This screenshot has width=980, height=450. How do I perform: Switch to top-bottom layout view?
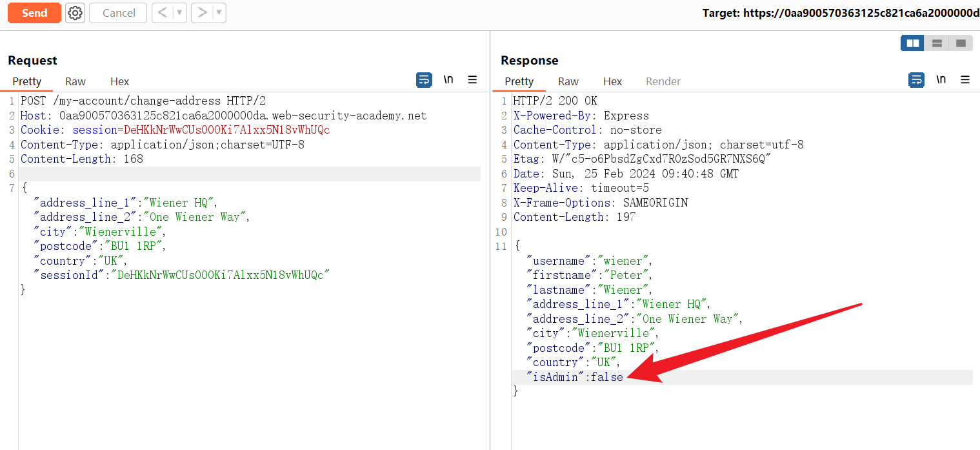[937, 43]
